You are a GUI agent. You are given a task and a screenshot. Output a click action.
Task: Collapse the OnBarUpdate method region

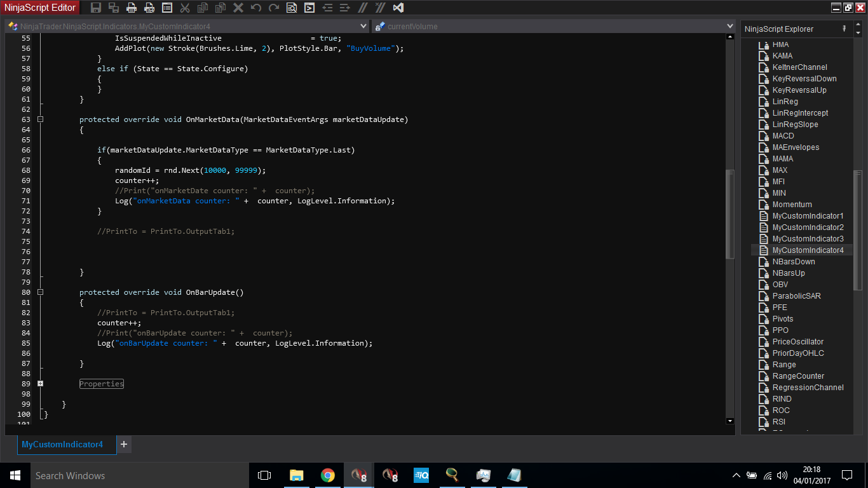coord(40,292)
